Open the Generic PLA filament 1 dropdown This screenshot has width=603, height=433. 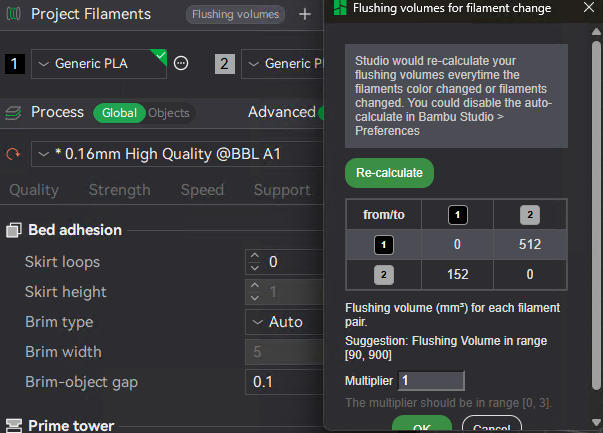point(99,63)
